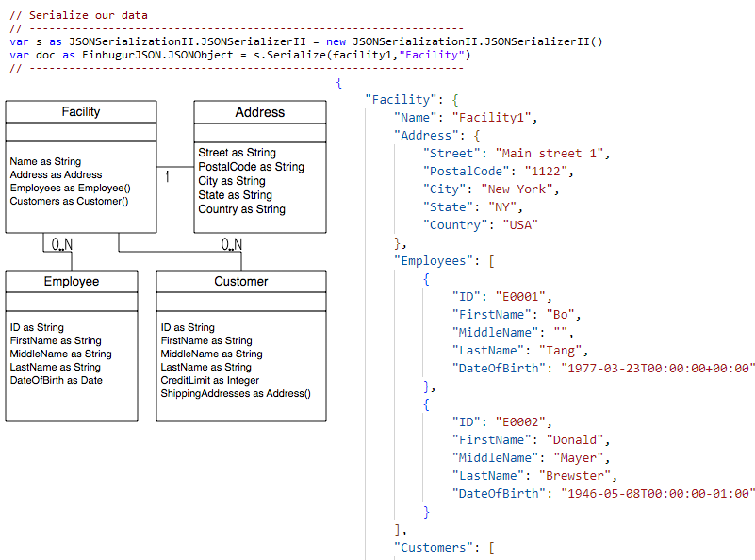Select the "Employees" array key in JSON
Image resolution: width=755 pixels, height=560 pixels.
point(433,260)
